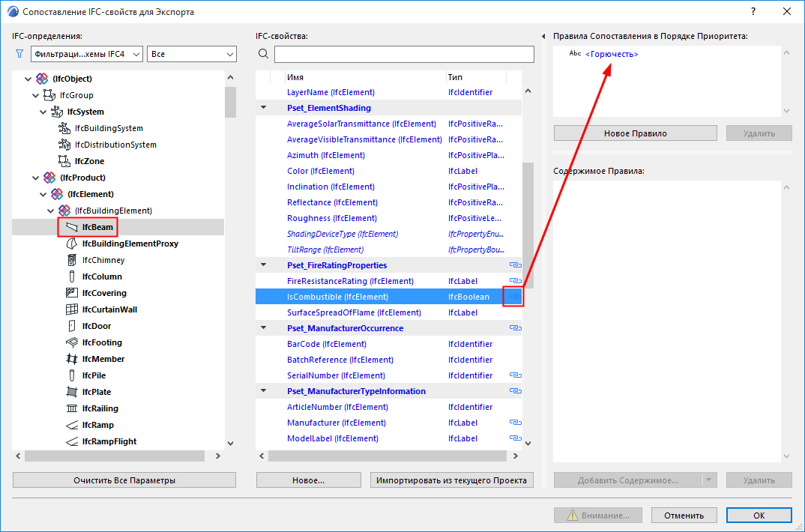805x532 pixels.
Task: Click the 'Очистить Все Параметры' button
Action: (124, 480)
